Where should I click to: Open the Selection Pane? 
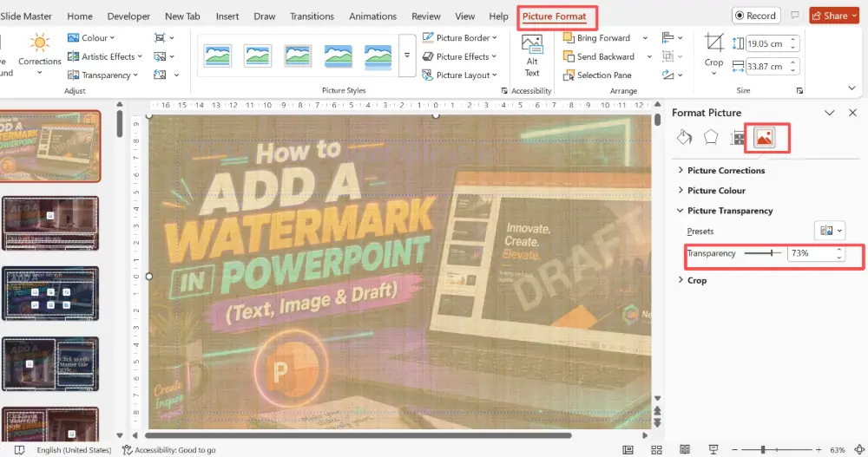coord(597,75)
